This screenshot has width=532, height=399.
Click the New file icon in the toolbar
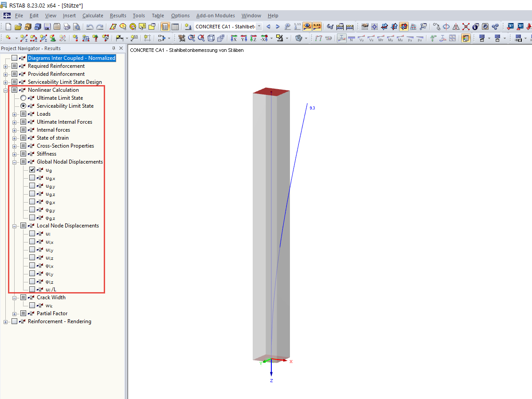(8, 27)
